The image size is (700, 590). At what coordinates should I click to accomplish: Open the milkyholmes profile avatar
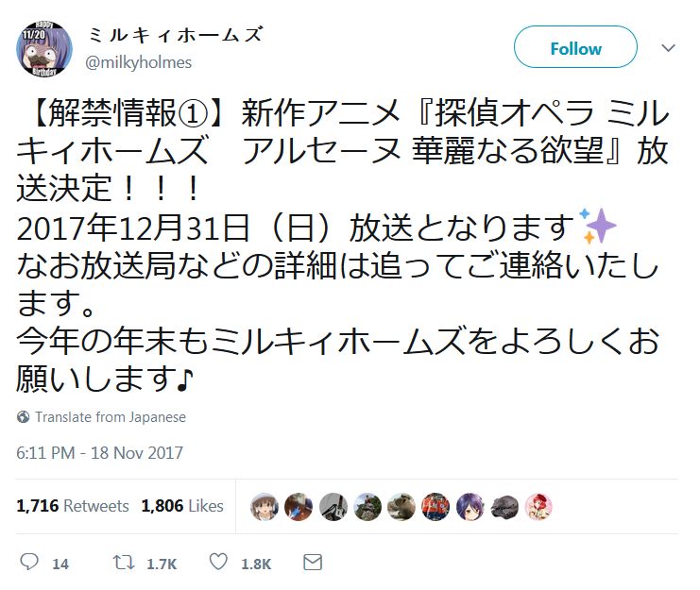click(44, 48)
